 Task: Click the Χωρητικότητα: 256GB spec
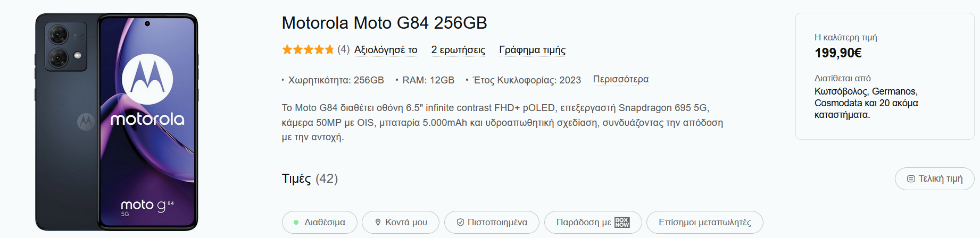[x=336, y=80]
